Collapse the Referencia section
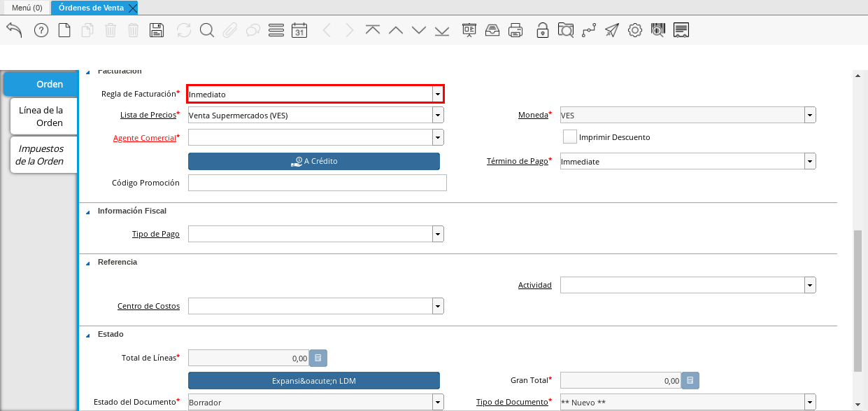868x411 pixels. click(88, 263)
